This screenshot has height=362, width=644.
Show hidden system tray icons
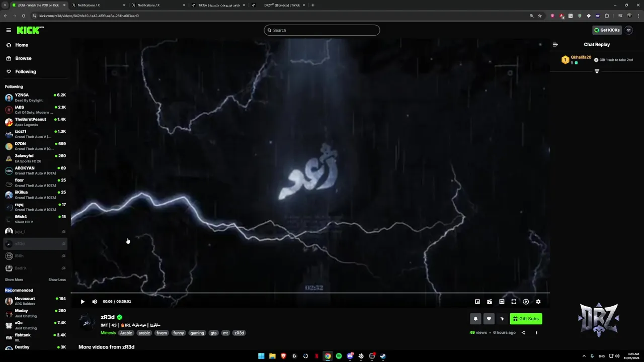pyautogui.click(x=585, y=356)
